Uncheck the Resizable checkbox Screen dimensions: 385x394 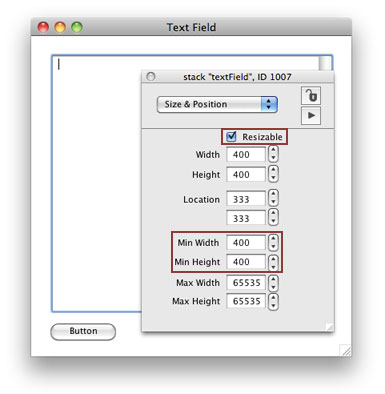231,137
